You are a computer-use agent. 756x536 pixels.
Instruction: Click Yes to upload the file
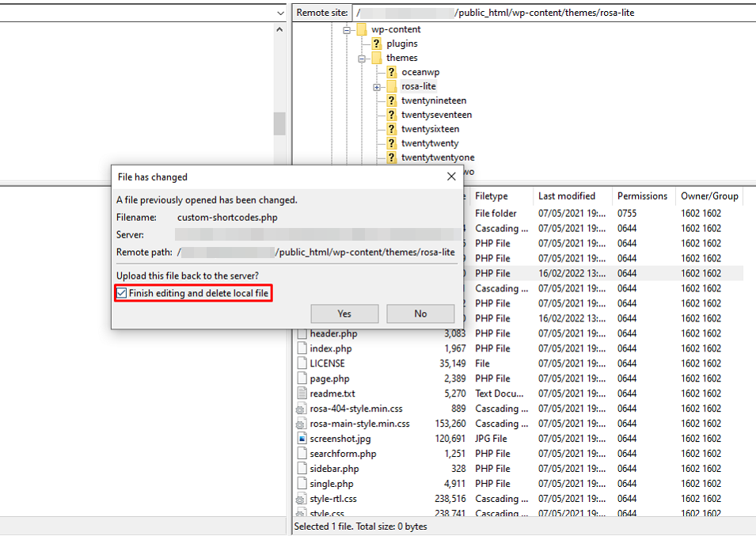point(344,314)
